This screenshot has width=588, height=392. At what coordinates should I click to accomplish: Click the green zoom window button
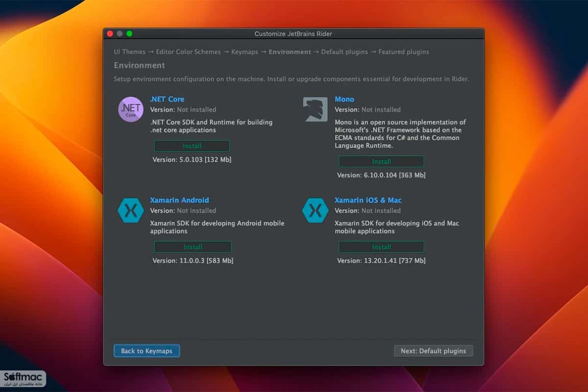click(x=129, y=34)
